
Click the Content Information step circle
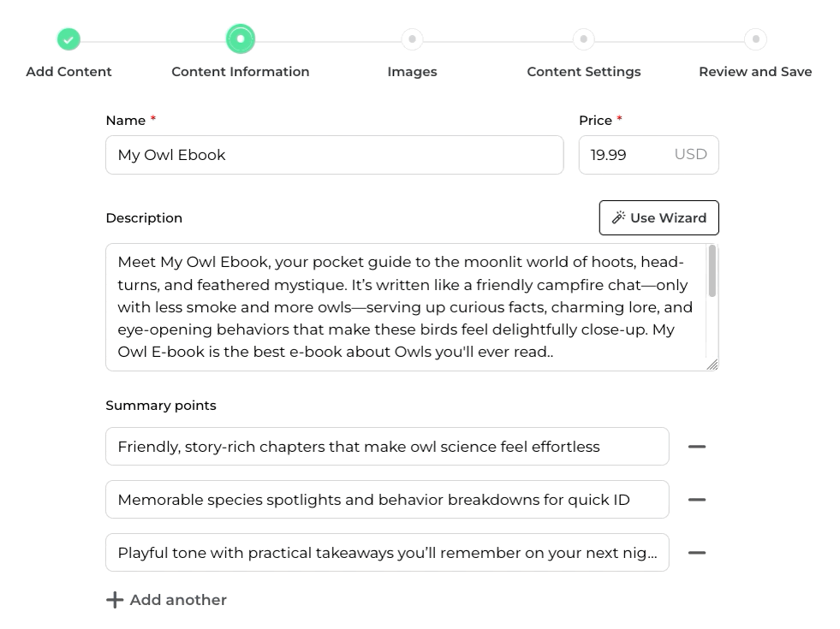tap(241, 39)
